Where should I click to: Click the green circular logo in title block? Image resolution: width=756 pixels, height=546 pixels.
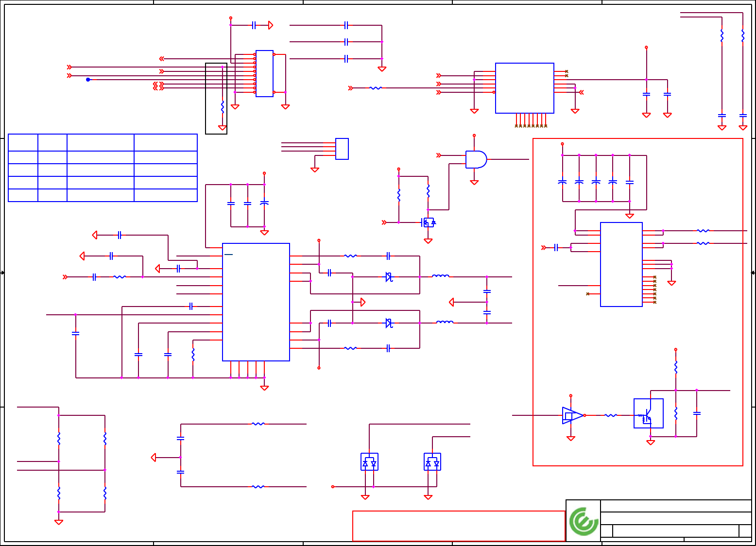pos(584,521)
